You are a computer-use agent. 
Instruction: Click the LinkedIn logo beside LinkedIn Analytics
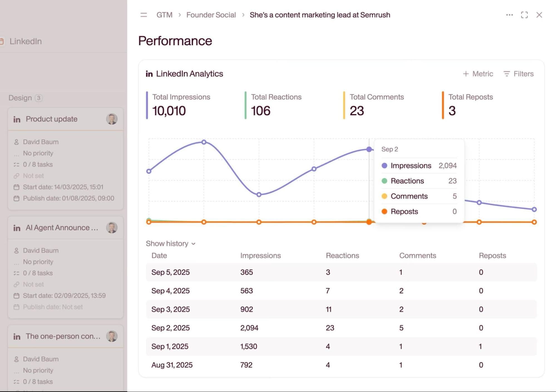point(149,74)
